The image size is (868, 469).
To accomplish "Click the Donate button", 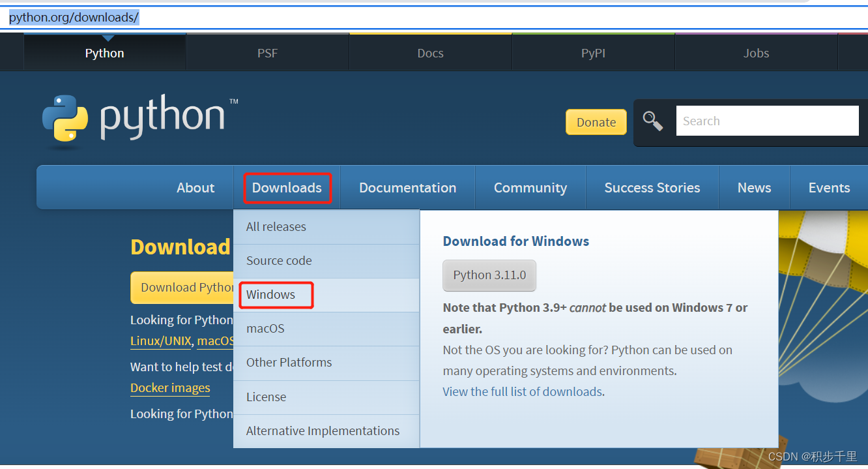I will click(596, 122).
